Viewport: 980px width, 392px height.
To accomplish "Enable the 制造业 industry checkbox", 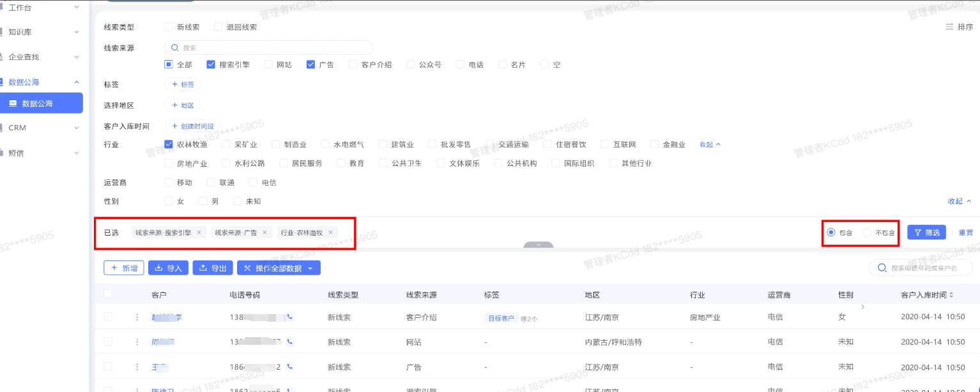I will (276, 144).
